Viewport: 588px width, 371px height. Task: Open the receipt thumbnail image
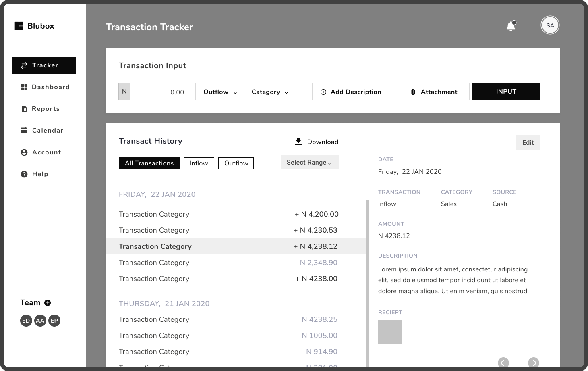390,332
